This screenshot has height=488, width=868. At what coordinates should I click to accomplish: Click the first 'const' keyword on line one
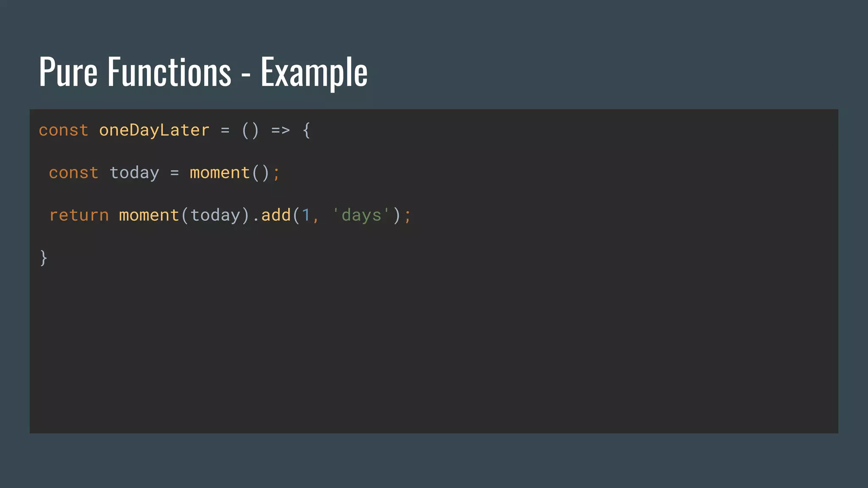[x=64, y=130]
